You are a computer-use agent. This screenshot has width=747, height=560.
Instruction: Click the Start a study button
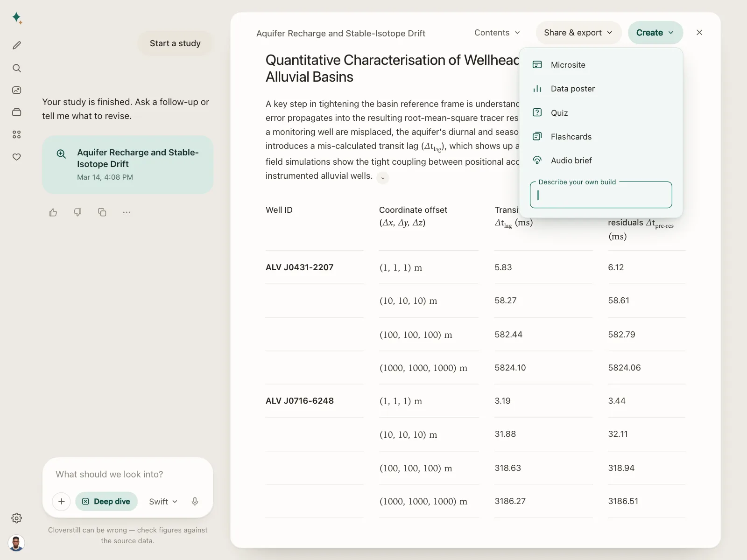click(x=175, y=43)
